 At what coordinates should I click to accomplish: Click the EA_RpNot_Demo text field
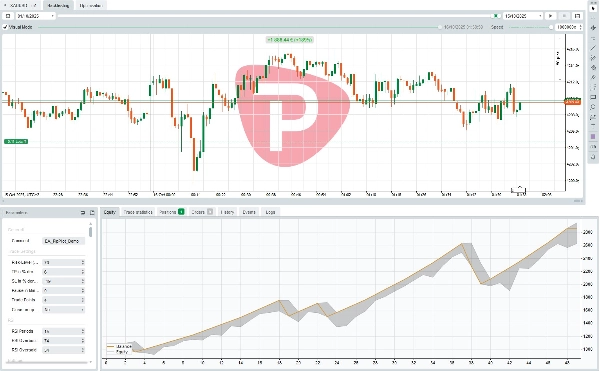pyautogui.click(x=63, y=241)
